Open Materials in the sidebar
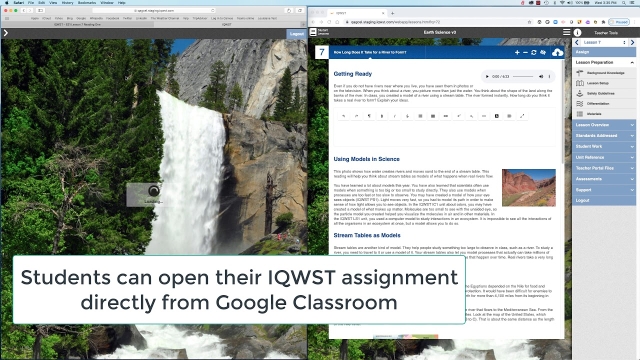 pos(604,114)
